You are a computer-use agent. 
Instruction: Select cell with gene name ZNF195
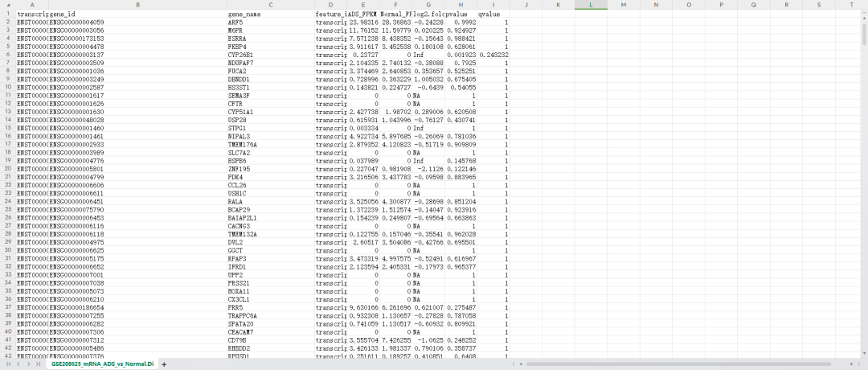[x=270, y=168]
